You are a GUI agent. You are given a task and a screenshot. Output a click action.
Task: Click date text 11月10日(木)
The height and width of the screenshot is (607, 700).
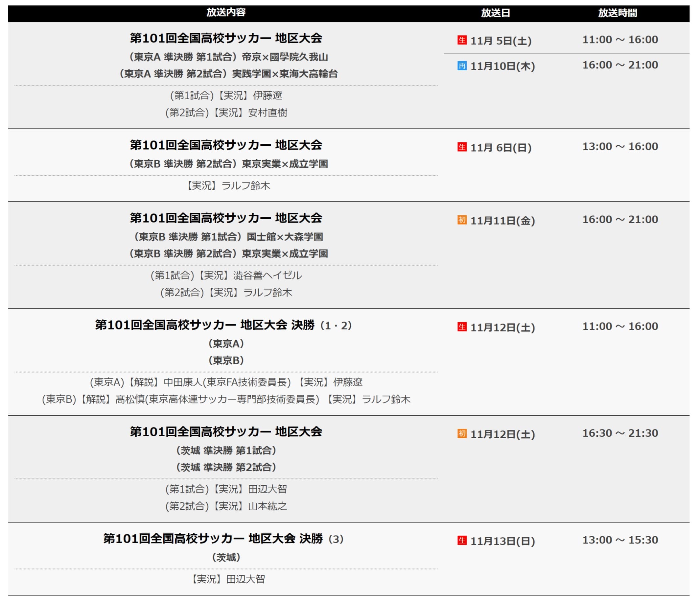pyautogui.click(x=502, y=66)
